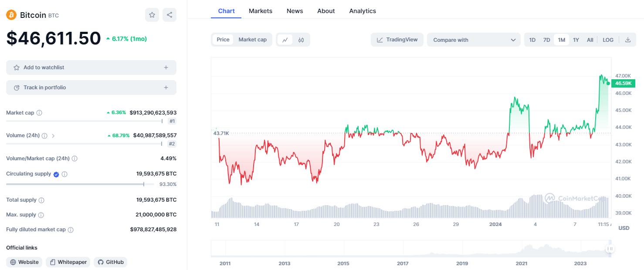Open the Compare with dropdown

coord(474,39)
